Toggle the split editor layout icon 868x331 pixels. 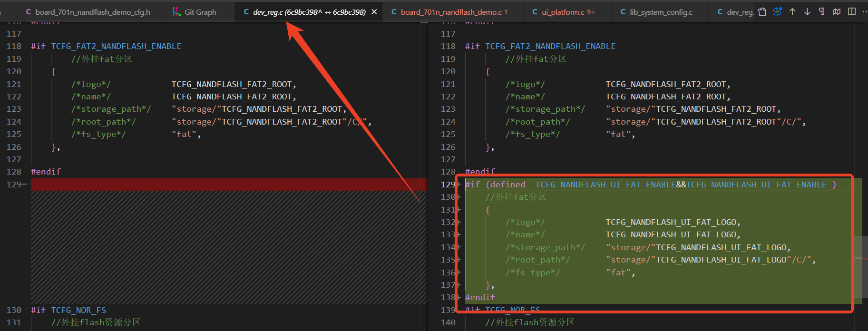pos(852,12)
